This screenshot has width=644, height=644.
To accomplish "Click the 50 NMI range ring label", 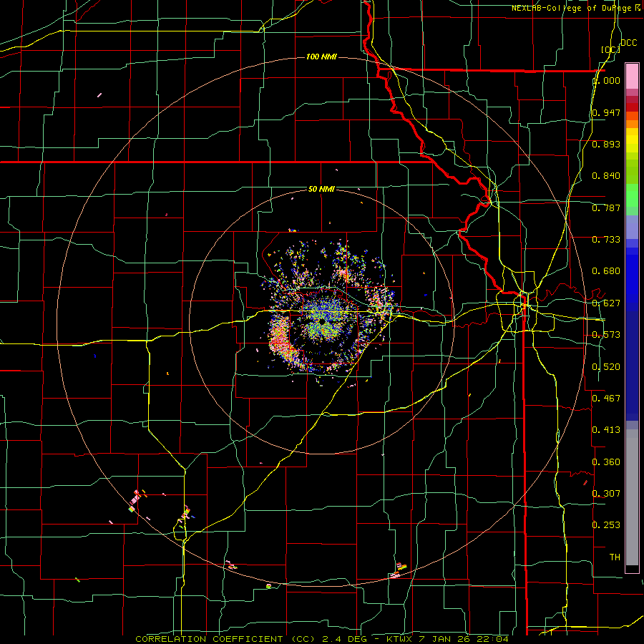I will [x=321, y=189].
